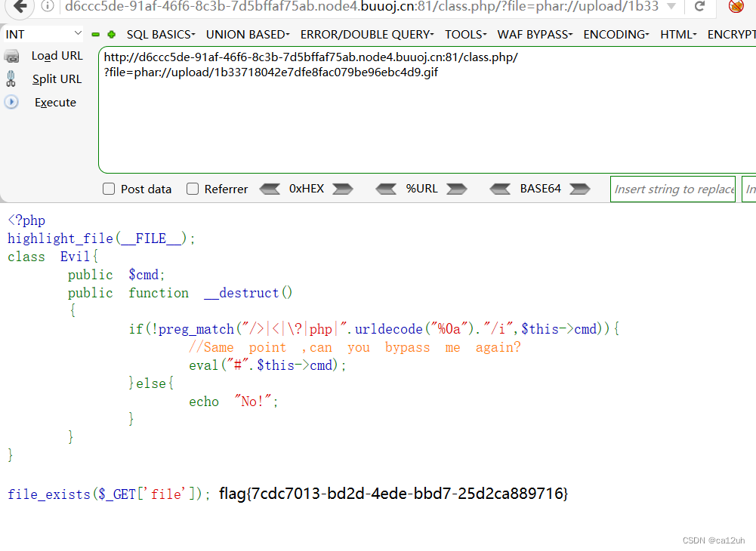Screen dimensions: 756x551
Task: Click the highlight_file(__FILE__); code line
Action: (x=101, y=239)
